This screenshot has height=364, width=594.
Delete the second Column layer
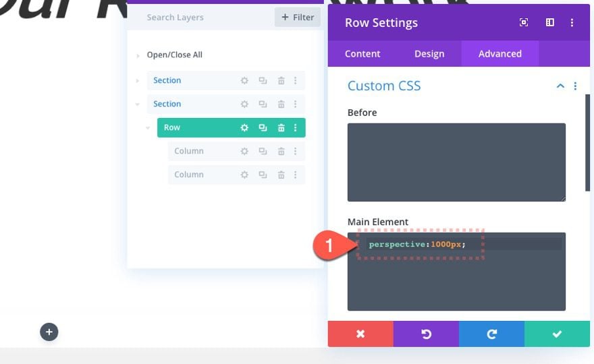281,175
